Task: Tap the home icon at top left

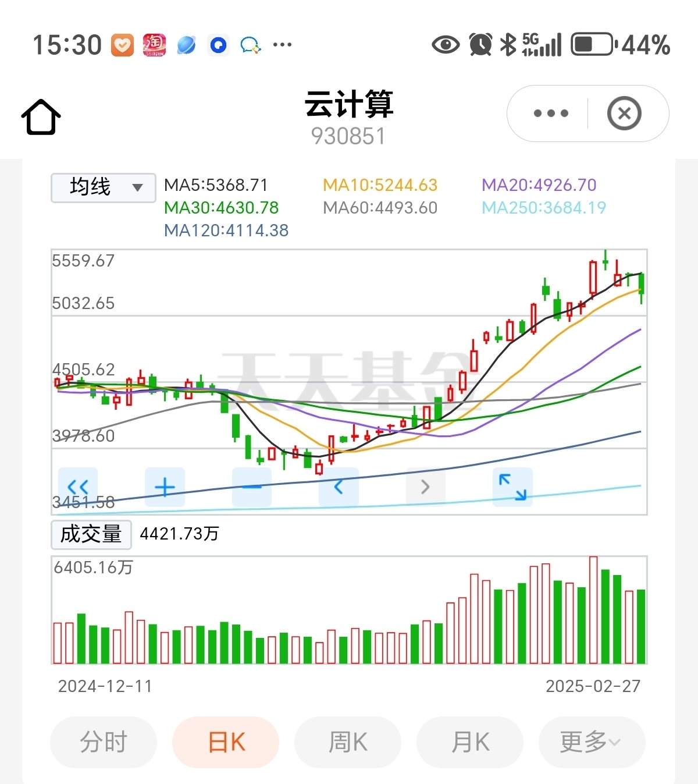Action: click(41, 117)
